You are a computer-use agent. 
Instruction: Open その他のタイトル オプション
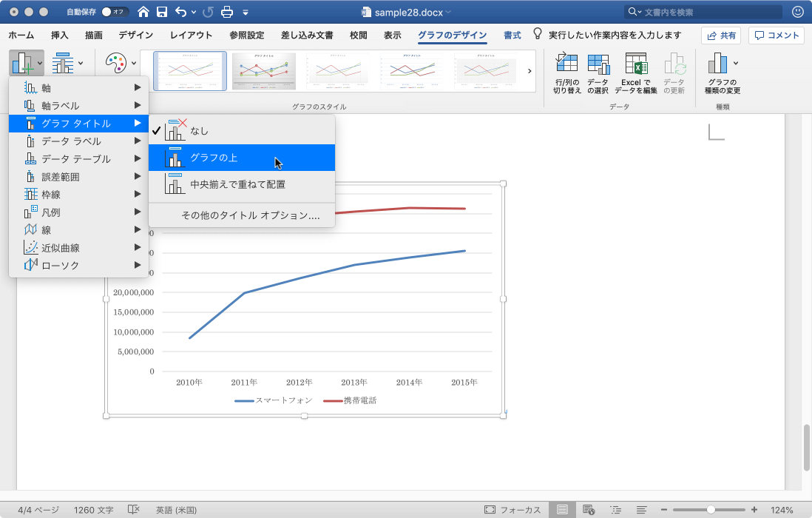click(242, 215)
